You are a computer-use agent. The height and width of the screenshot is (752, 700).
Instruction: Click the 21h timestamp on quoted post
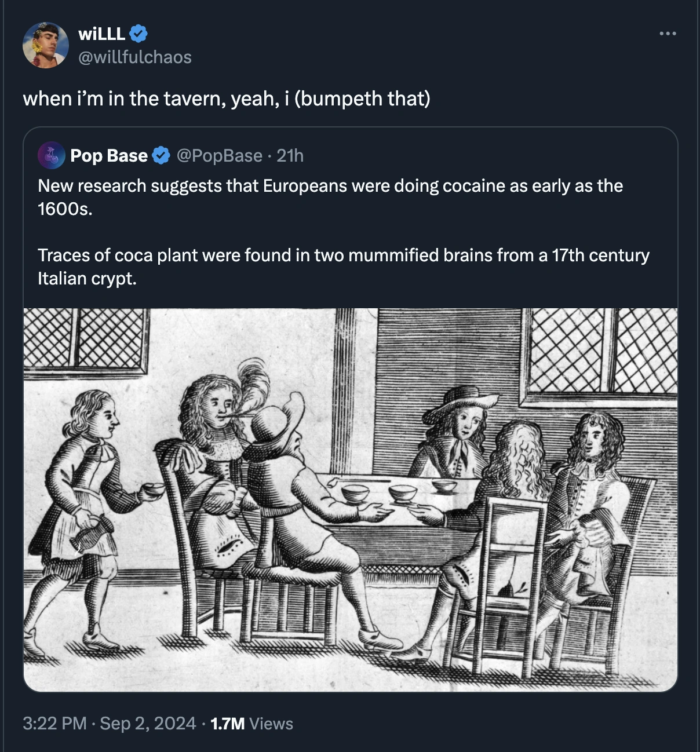pyautogui.click(x=290, y=155)
